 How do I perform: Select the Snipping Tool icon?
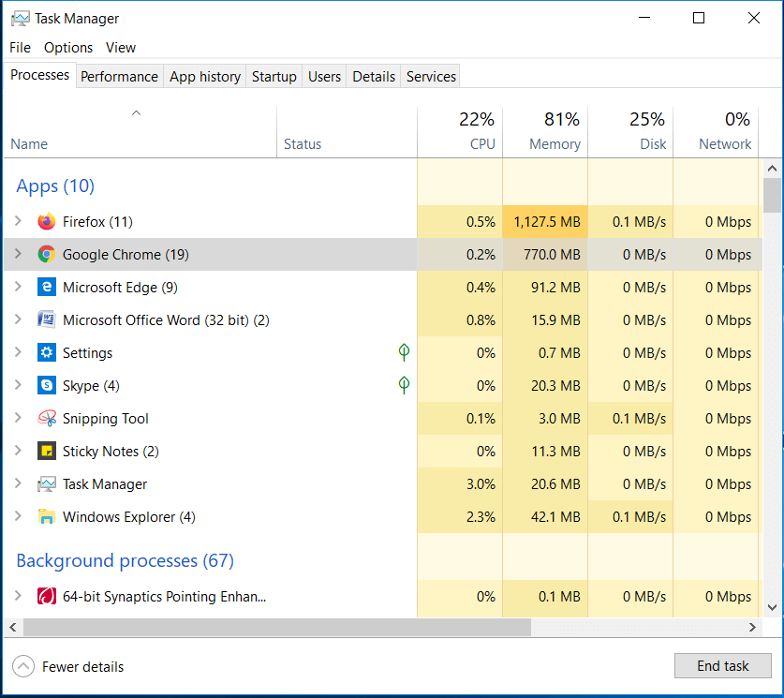(x=47, y=418)
